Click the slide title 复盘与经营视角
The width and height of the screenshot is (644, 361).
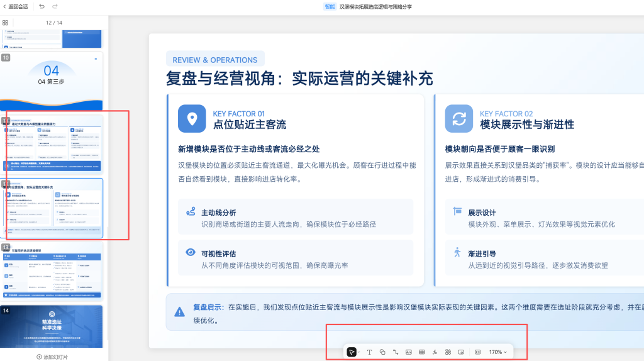click(299, 79)
